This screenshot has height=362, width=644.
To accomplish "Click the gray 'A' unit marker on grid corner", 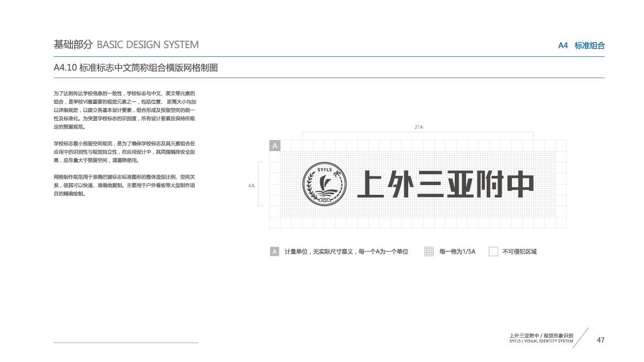I will point(275,146).
